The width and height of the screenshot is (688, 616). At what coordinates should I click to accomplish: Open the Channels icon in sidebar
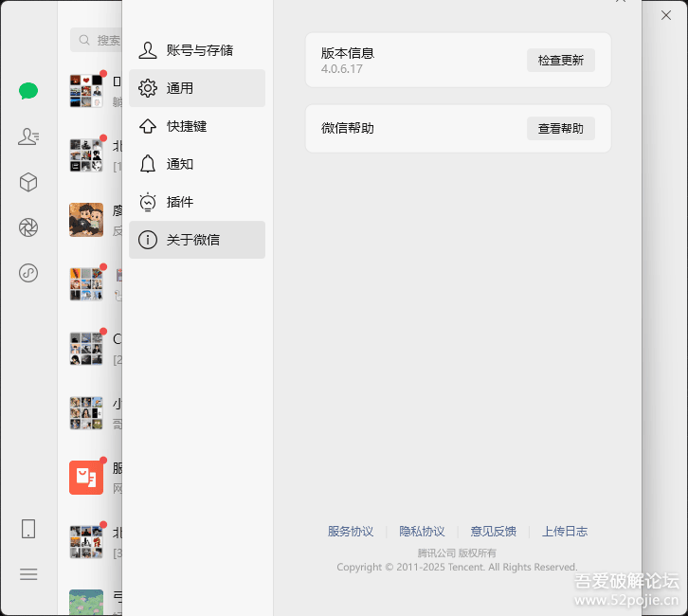click(x=28, y=273)
